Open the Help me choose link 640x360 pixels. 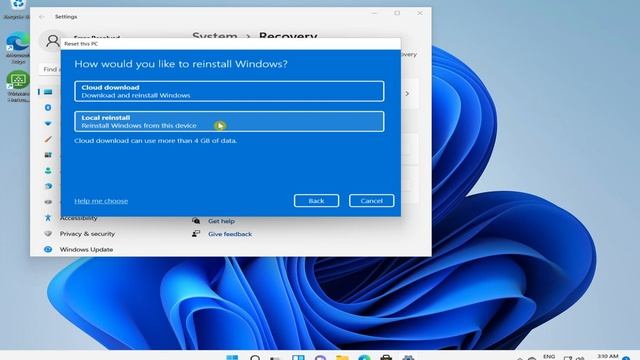(101, 201)
